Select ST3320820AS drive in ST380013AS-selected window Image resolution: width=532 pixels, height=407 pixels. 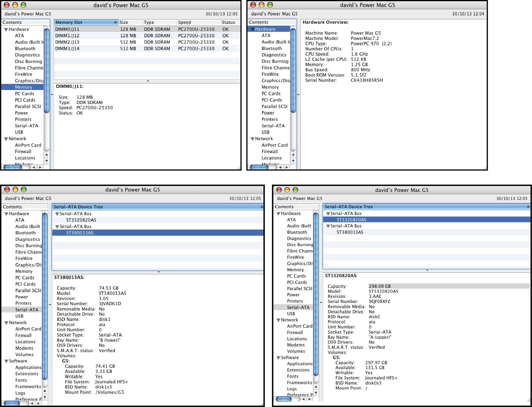(81, 220)
